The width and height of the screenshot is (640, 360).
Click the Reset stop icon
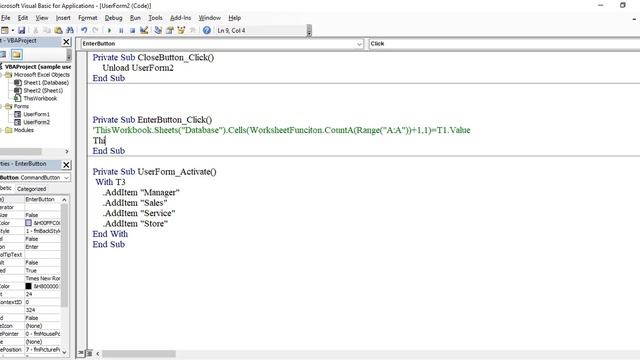point(132,30)
